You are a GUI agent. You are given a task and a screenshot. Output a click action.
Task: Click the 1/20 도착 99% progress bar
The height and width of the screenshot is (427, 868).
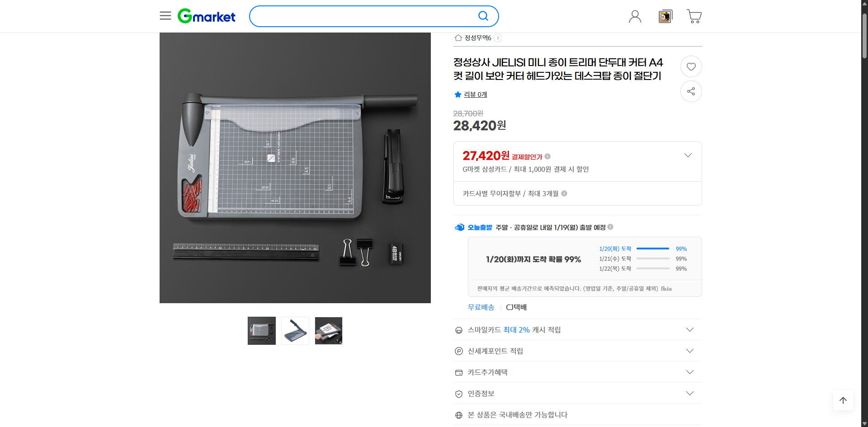(x=653, y=249)
